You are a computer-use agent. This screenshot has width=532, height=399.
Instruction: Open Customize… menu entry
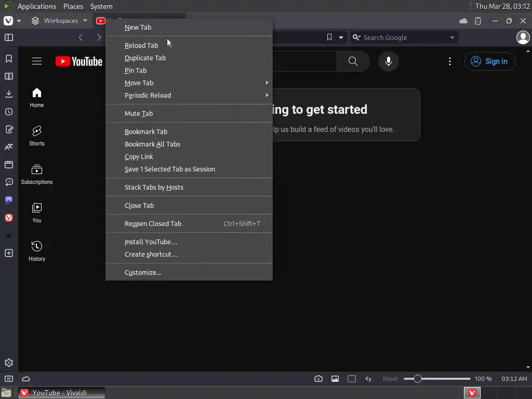coord(189,272)
